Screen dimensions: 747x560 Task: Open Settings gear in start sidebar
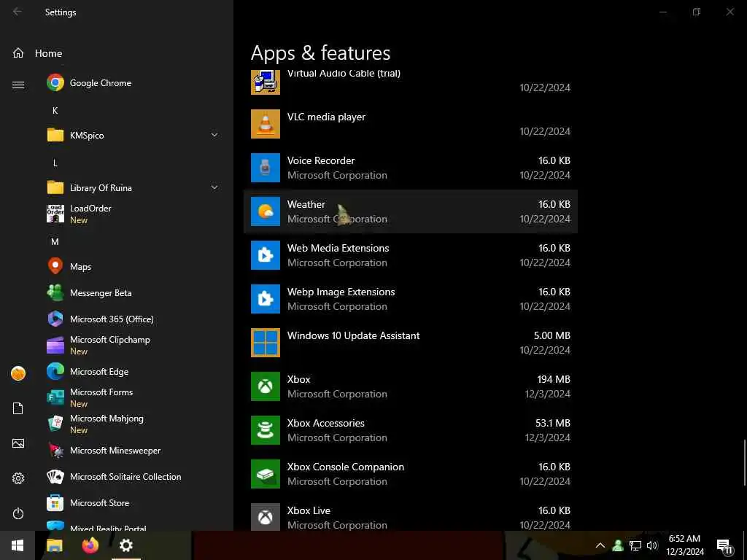coord(18,478)
